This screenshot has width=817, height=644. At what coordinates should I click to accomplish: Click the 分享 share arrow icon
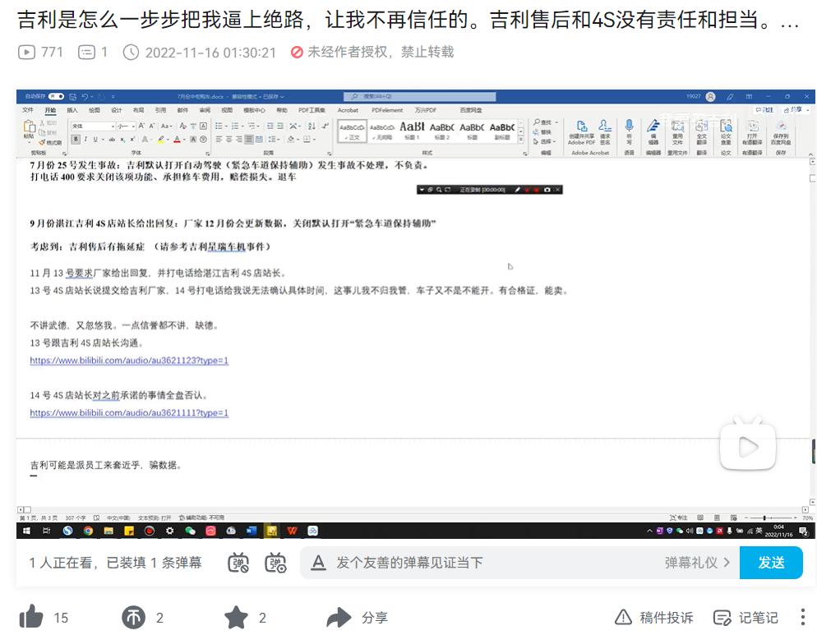coord(339,618)
